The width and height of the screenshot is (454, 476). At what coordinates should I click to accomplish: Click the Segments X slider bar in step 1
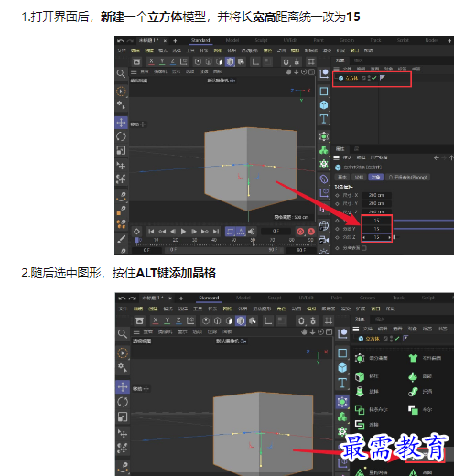[x=424, y=221]
